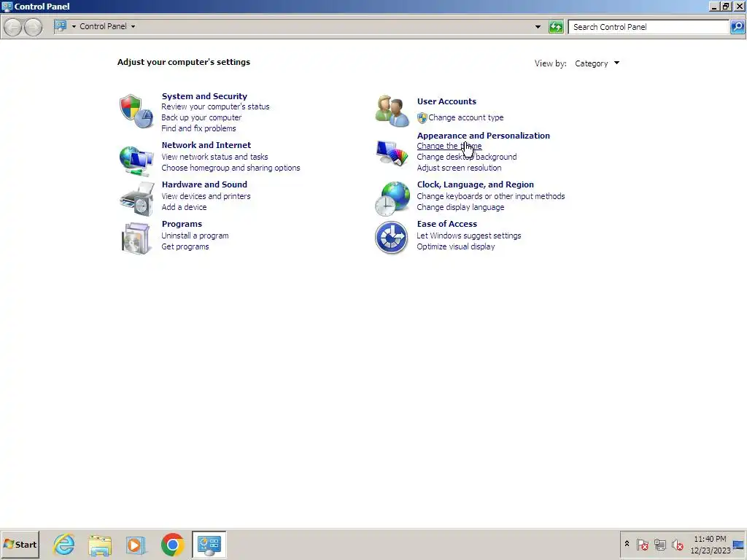Click the Forward navigation arrow button
This screenshot has height=560, width=747.
pos(33,27)
